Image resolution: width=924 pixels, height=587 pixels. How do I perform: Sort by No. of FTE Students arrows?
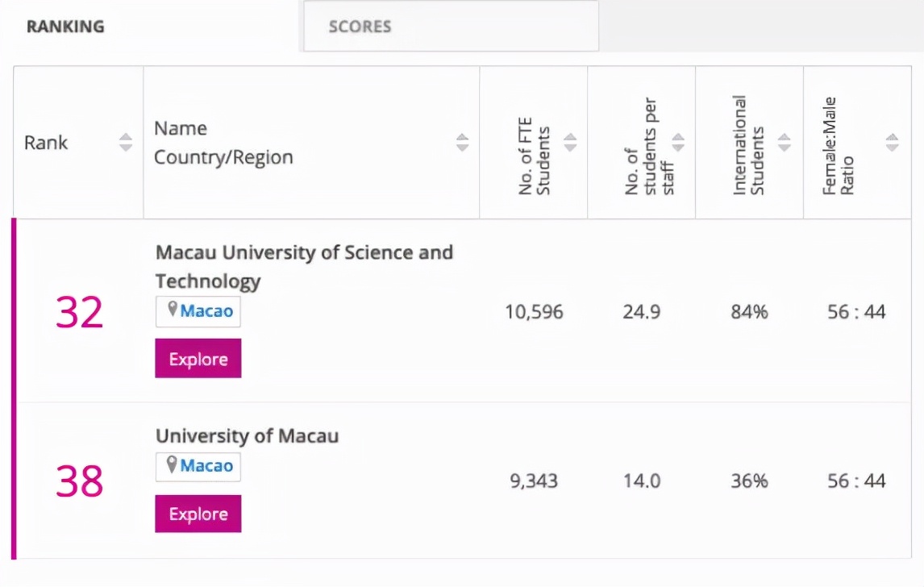[x=570, y=143]
